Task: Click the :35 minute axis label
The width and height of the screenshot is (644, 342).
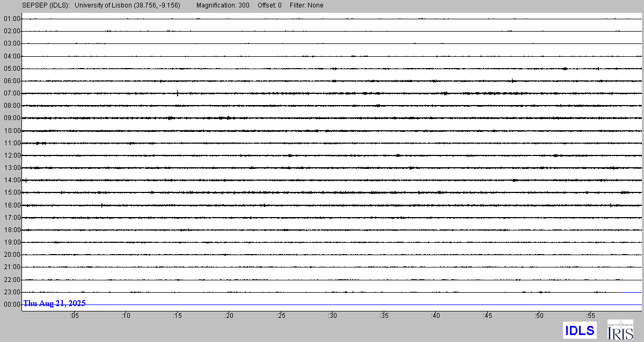Action: 385,316
